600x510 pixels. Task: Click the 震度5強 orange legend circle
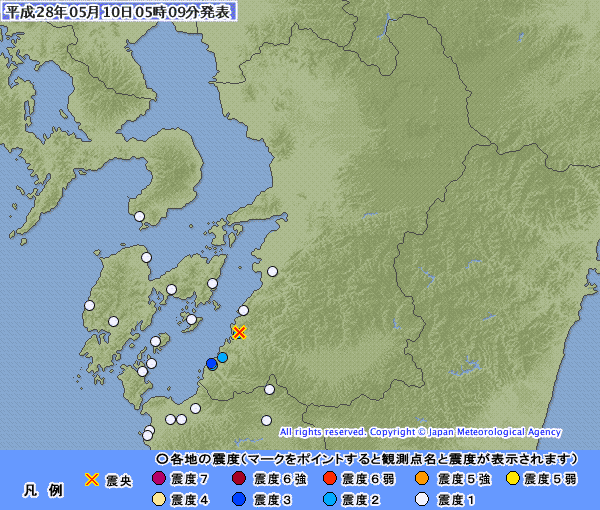tap(422, 478)
